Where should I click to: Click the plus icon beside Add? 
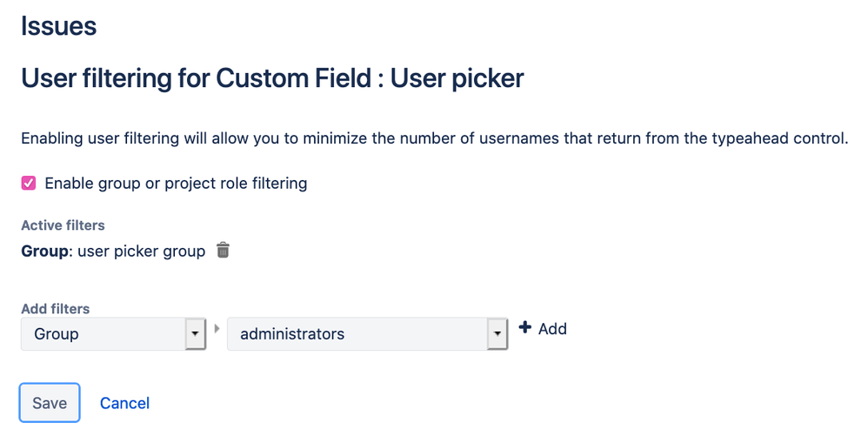(x=524, y=328)
